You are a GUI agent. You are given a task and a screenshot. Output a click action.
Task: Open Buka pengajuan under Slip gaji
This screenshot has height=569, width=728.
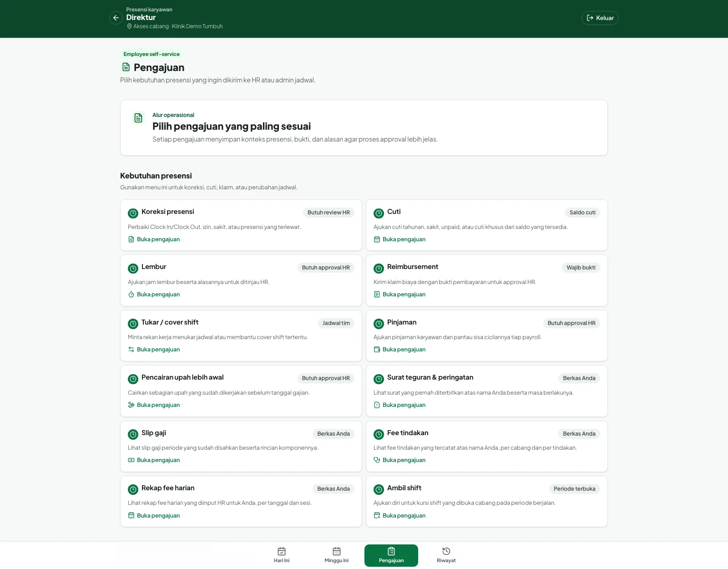154,460
